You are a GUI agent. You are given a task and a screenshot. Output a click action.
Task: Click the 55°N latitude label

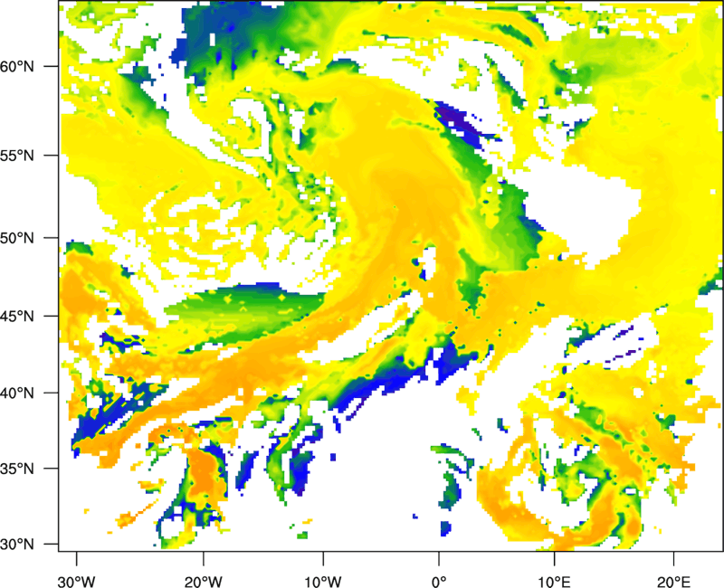pos(17,156)
